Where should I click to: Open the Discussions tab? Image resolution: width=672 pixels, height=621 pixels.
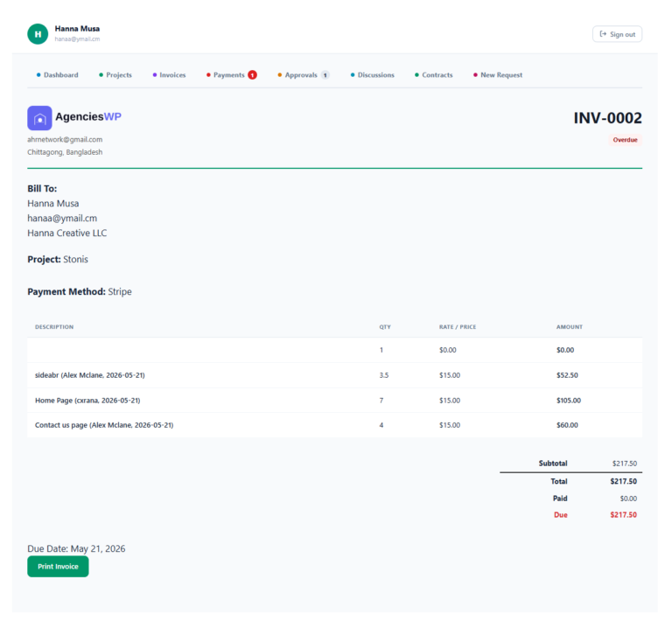pyautogui.click(x=373, y=75)
